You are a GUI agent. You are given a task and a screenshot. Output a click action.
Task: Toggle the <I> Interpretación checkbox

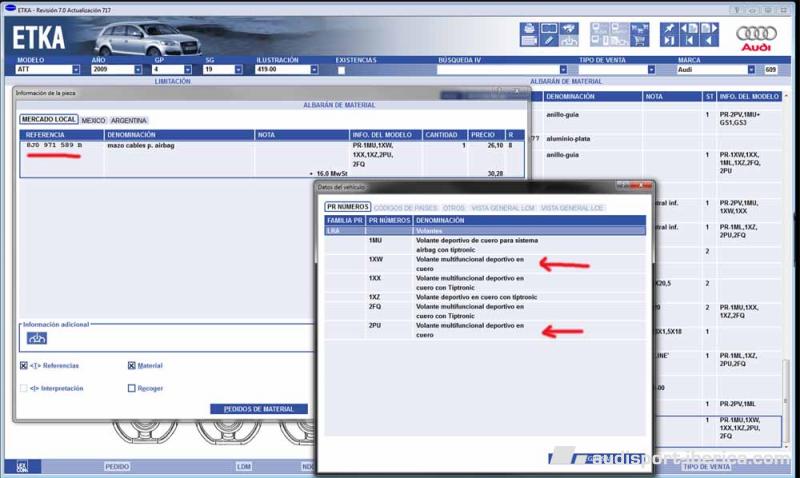click(23, 388)
